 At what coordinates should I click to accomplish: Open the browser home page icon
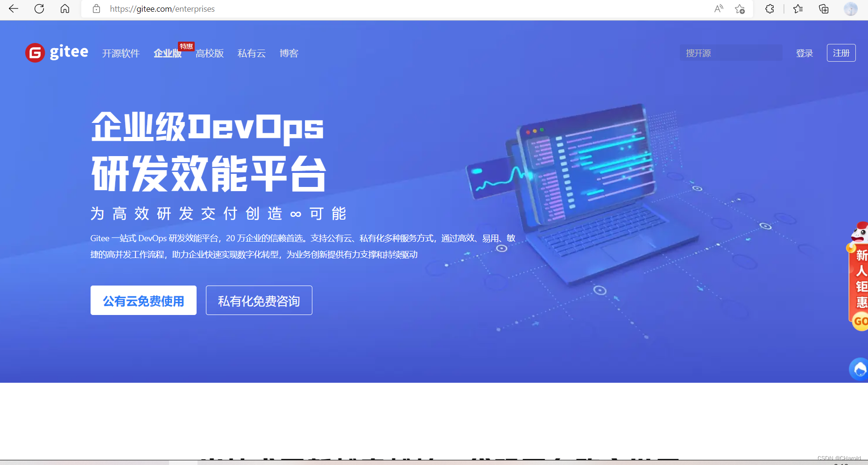click(65, 8)
